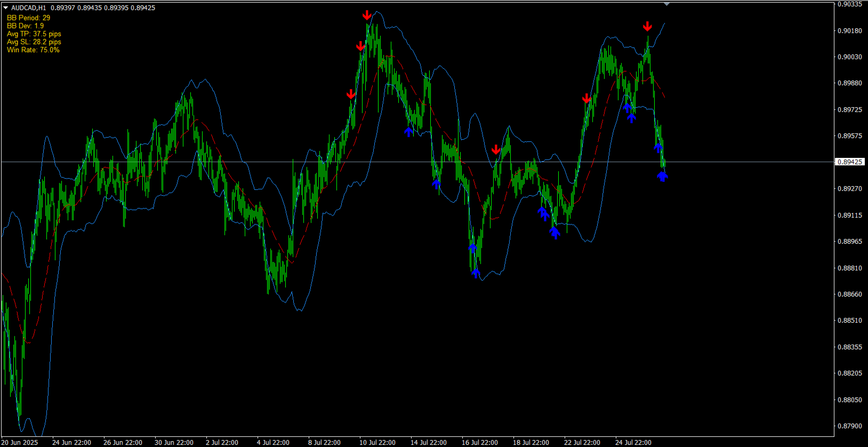Click the current price tag 0.89425
Viewport: 868px width, 447px height.
tap(849, 162)
